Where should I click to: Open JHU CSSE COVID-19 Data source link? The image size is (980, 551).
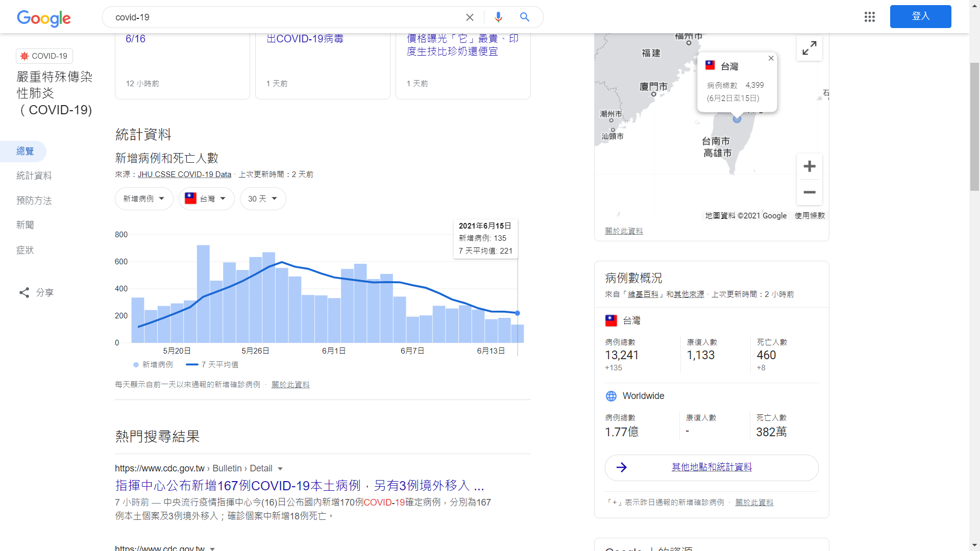[184, 174]
